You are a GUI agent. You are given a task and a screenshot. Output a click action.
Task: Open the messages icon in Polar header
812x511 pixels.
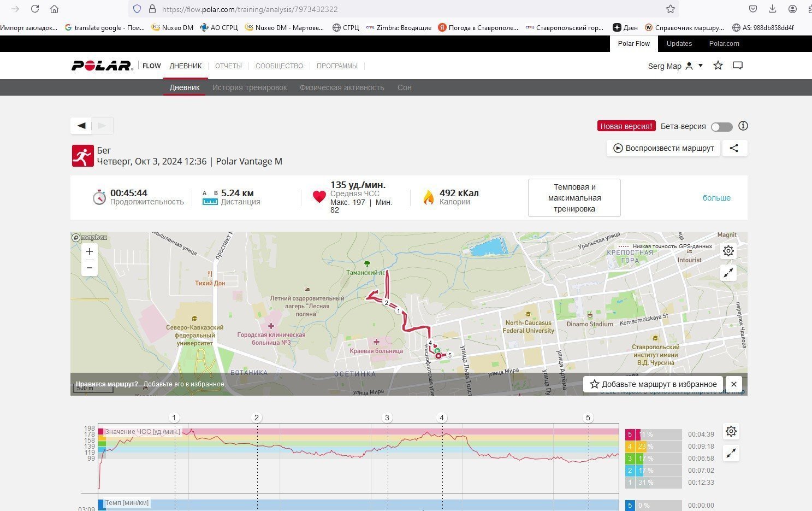point(738,66)
